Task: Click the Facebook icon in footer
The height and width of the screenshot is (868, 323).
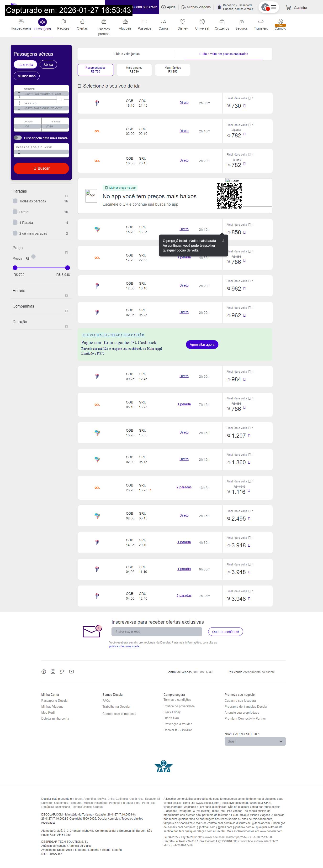Action: [x=44, y=672]
